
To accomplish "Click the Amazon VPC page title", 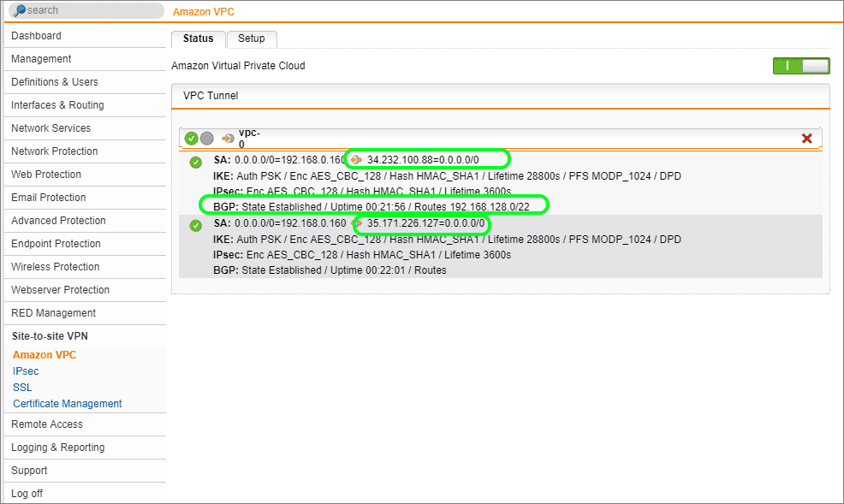I will [204, 12].
